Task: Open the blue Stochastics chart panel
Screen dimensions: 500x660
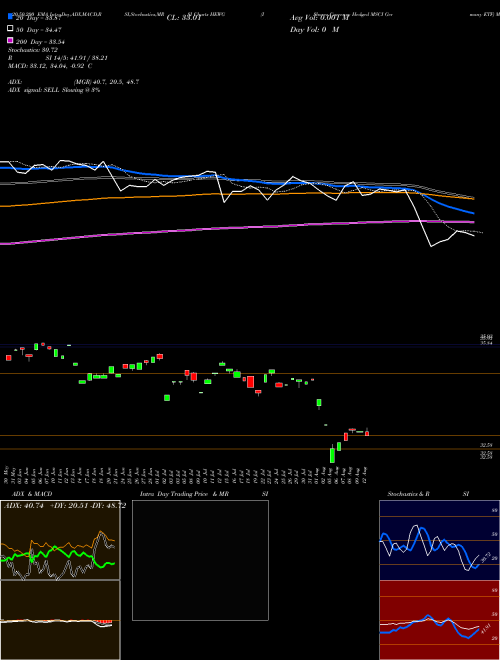Action: (439, 540)
